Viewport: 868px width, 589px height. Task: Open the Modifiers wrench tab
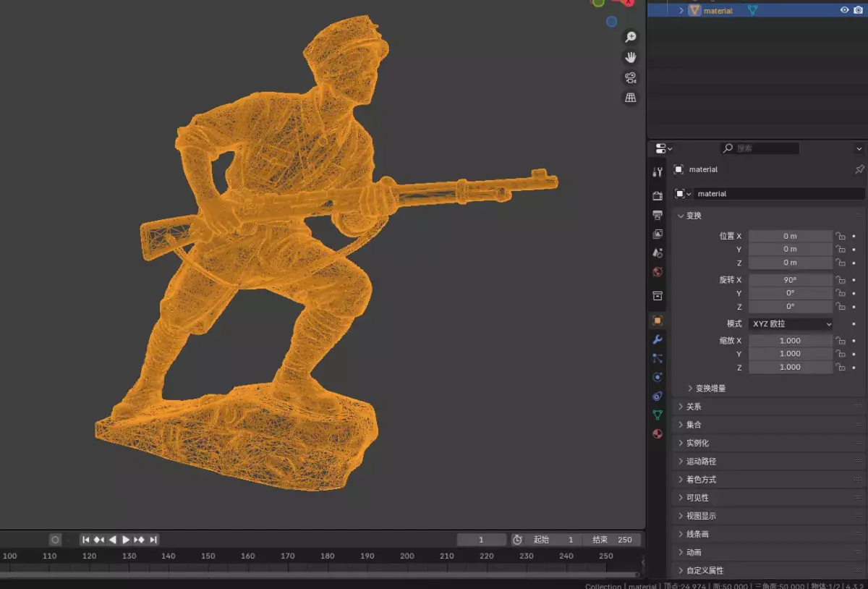[x=658, y=339]
